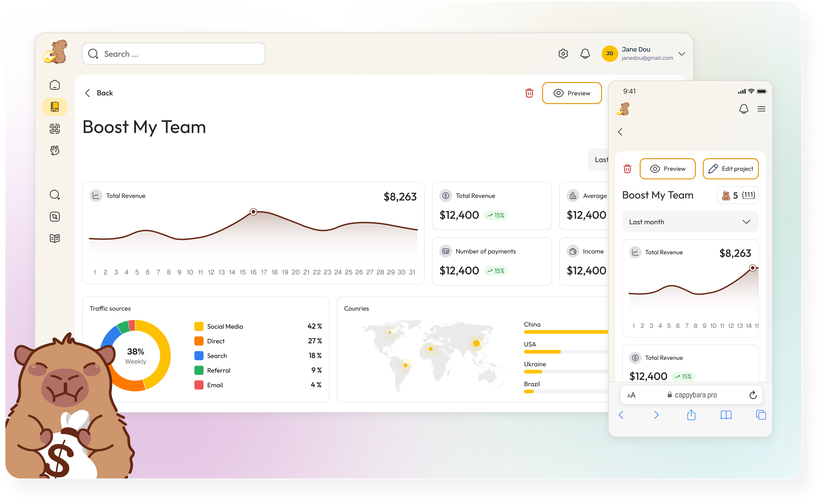Click the waving hand icon in sidebar
Screen dimensions: 823x504
pos(54,150)
